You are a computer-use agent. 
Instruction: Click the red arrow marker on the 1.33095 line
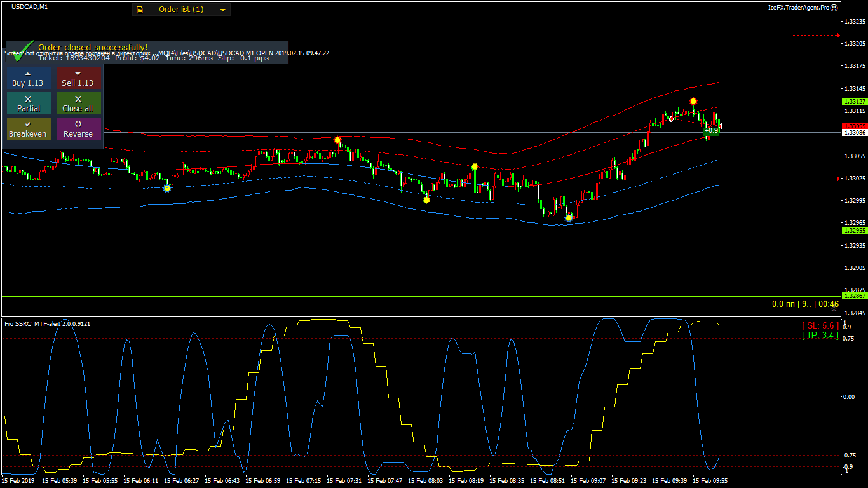[720, 125]
